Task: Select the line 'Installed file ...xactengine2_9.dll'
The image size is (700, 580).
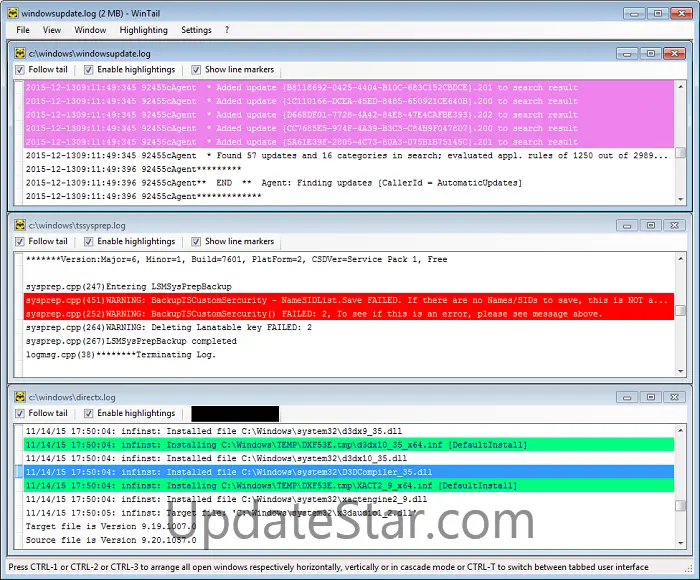Action: click(x=349, y=499)
